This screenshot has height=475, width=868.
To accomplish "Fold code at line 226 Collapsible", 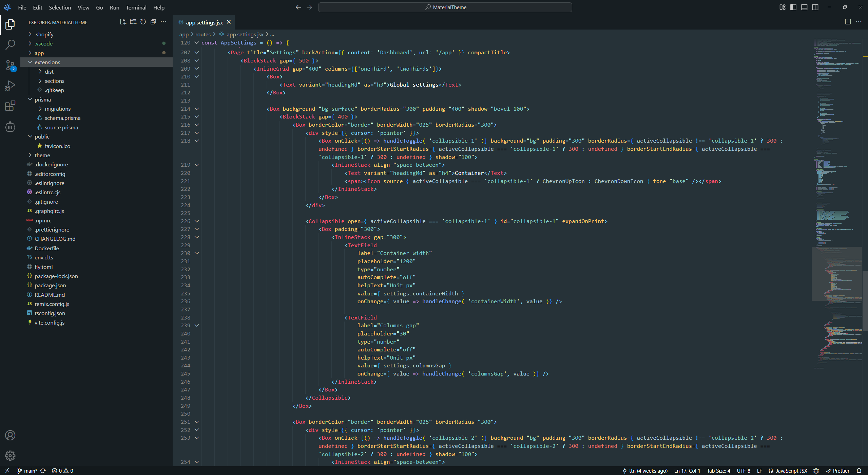I will coord(197,221).
